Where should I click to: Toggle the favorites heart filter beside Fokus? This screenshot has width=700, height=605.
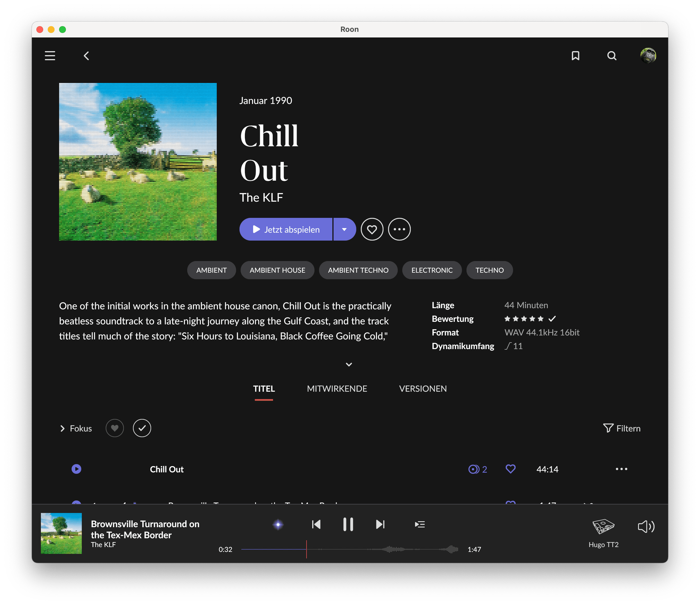(115, 428)
